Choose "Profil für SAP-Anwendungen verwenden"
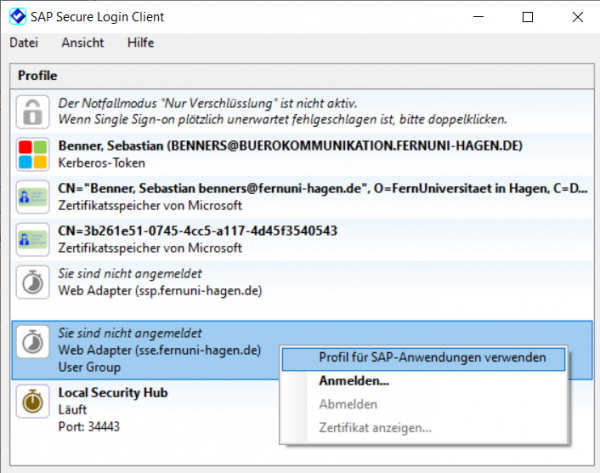Image resolution: width=600 pixels, height=473 pixels. [423, 358]
